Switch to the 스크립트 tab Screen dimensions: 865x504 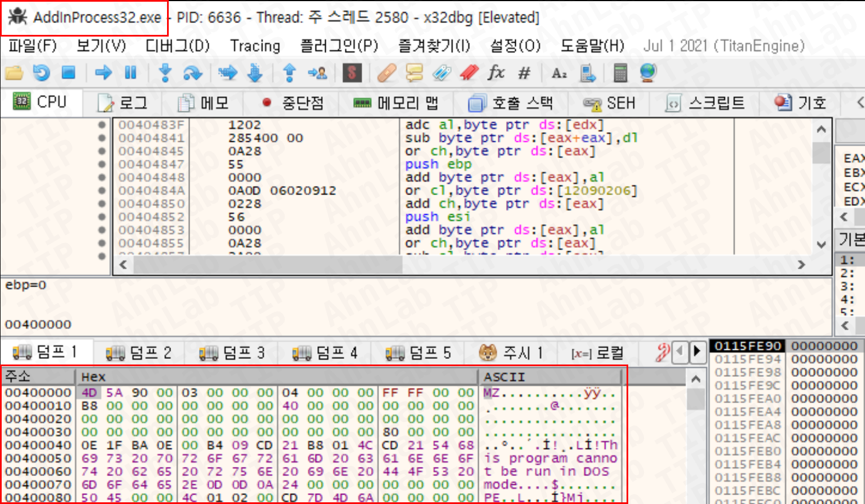click(x=705, y=103)
